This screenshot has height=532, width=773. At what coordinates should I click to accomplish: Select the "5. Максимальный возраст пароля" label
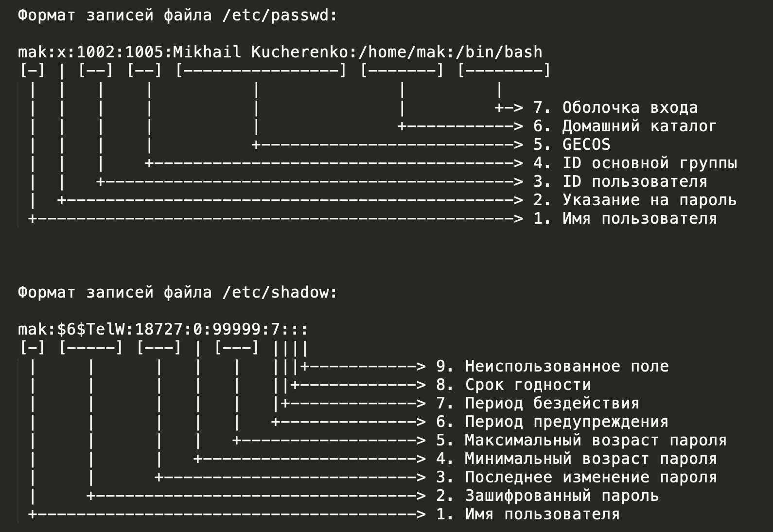click(x=581, y=440)
